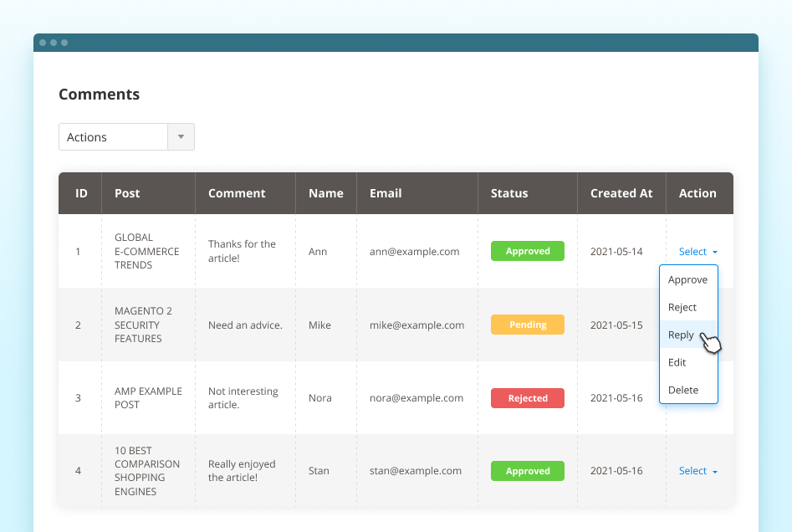Click stan@example.com email address
Image resolution: width=792 pixels, height=532 pixels.
414,471
